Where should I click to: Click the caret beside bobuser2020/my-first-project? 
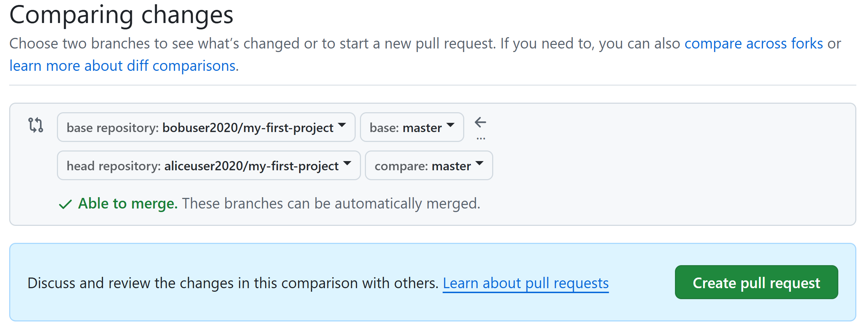342,125
